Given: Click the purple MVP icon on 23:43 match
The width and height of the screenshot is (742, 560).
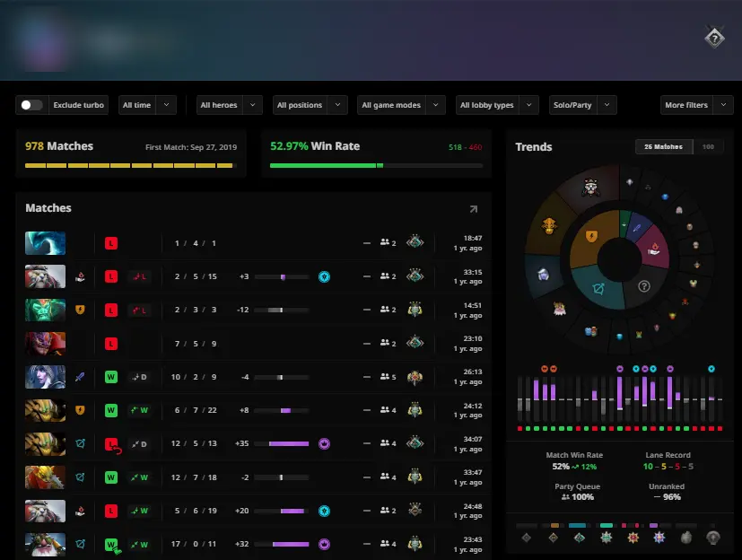Looking at the screenshot, I should pyautogui.click(x=324, y=545).
